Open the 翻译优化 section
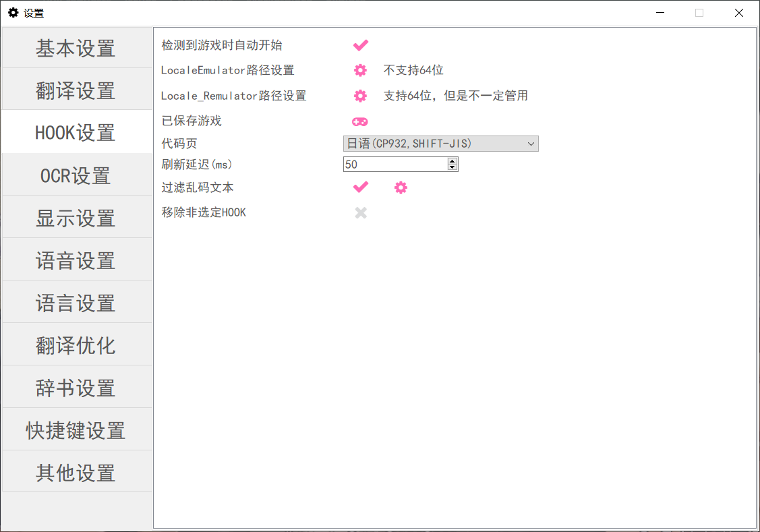The height and width of the screenshot is (532, 760). click(x=76, y=345)
